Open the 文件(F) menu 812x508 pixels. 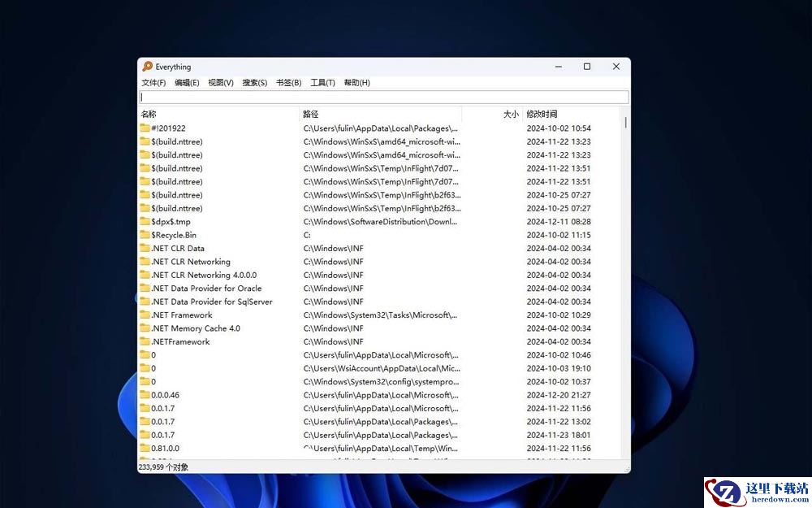(153, 82)
